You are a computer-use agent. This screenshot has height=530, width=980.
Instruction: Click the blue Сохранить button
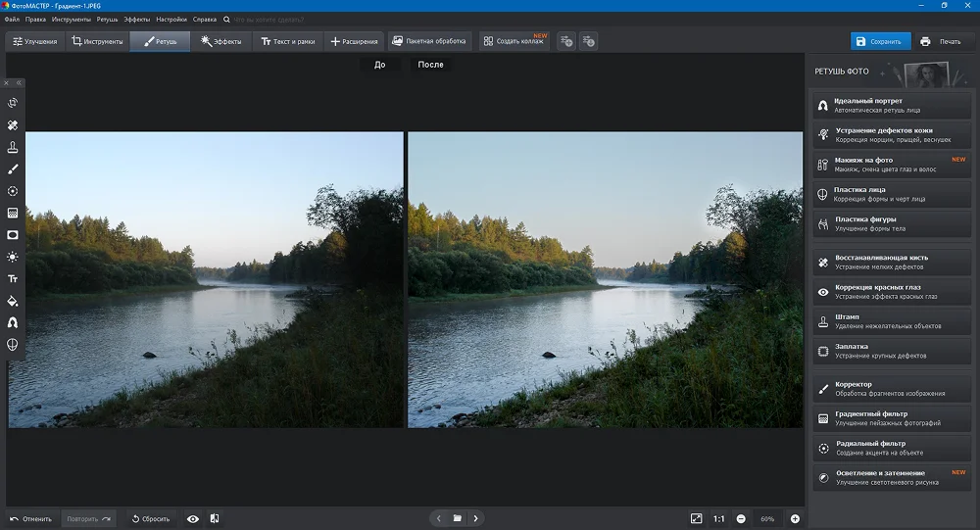(880, 41)
